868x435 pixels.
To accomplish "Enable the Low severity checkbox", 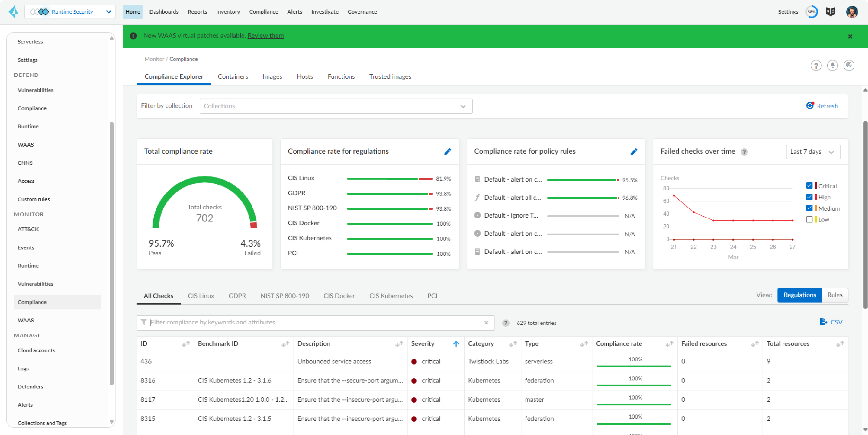I will tap(809, 219).
